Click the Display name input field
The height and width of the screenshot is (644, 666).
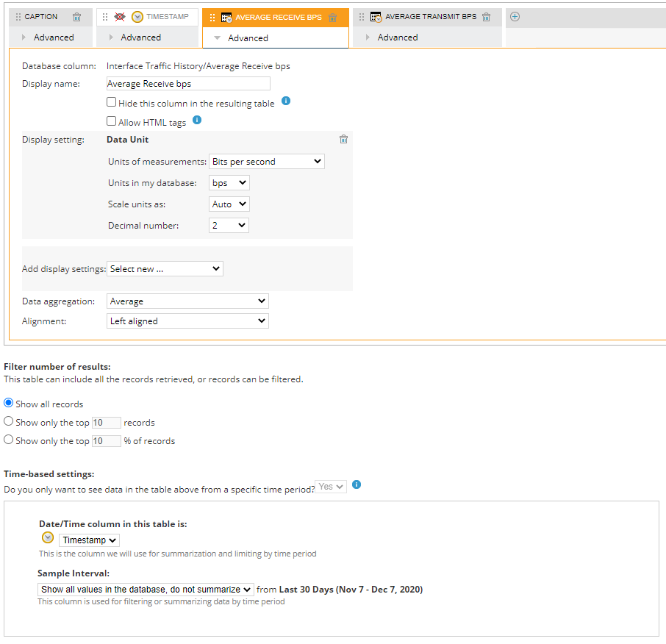pos(188,83)
